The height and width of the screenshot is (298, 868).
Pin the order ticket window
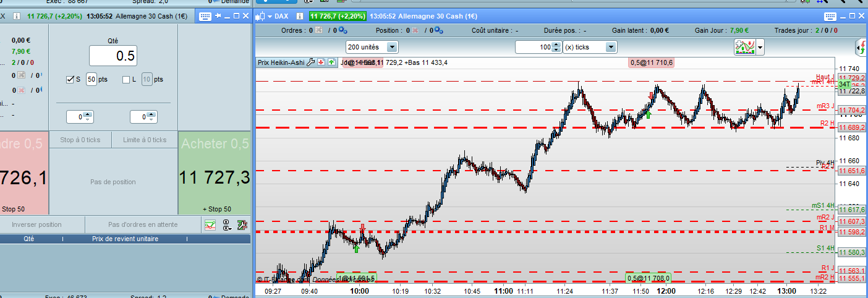coord(218,15)
